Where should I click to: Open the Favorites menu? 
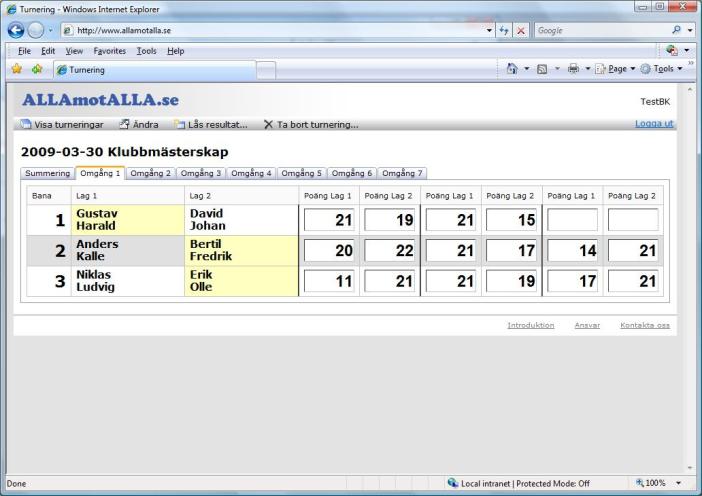[x=109, y=50]
